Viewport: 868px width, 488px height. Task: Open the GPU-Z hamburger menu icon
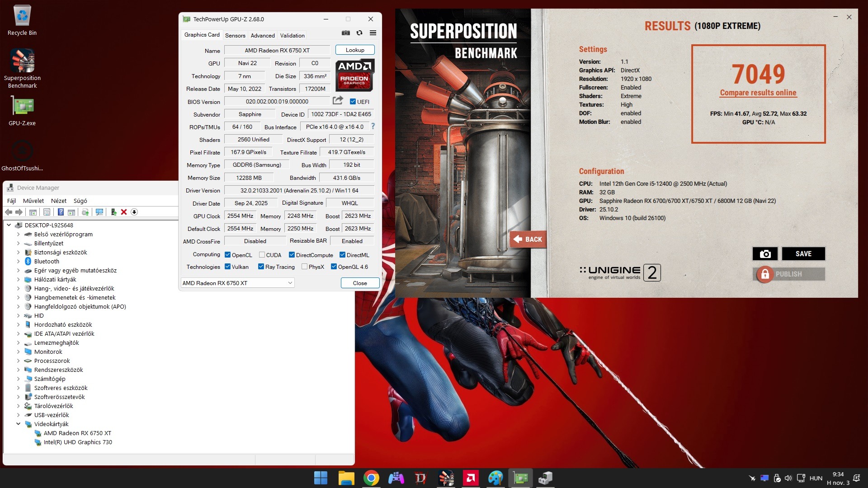coord(373,33)
